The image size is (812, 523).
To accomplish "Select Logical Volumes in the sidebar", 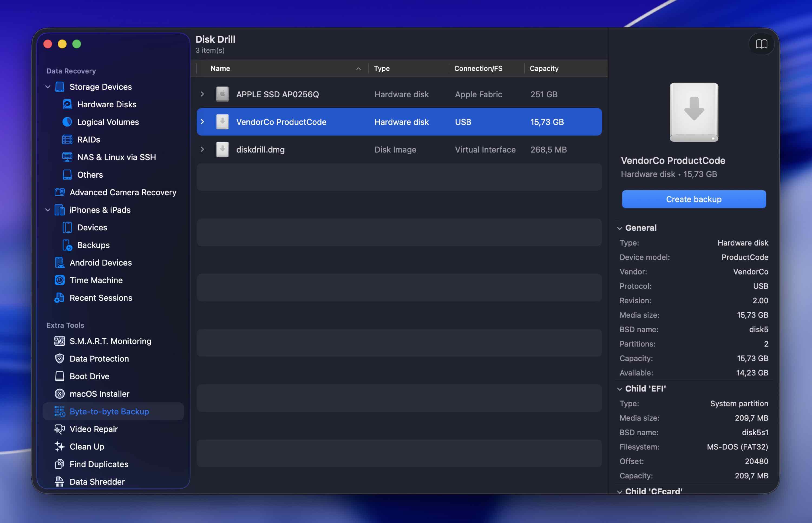I will click(108, 122).
